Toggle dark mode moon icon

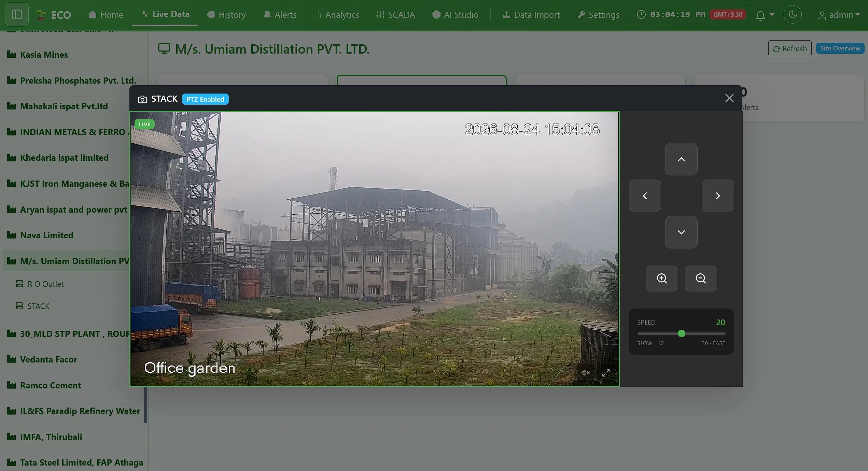[793, 15]
